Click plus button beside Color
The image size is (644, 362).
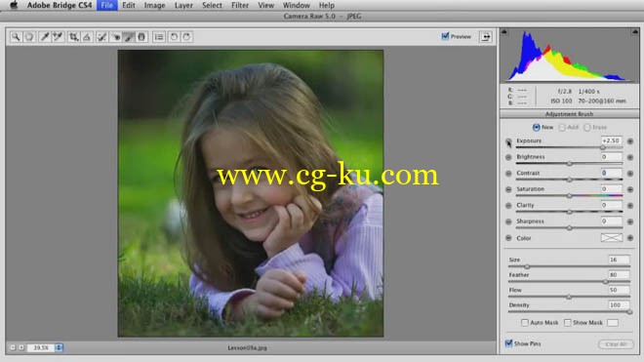click(x=630, y=238)
